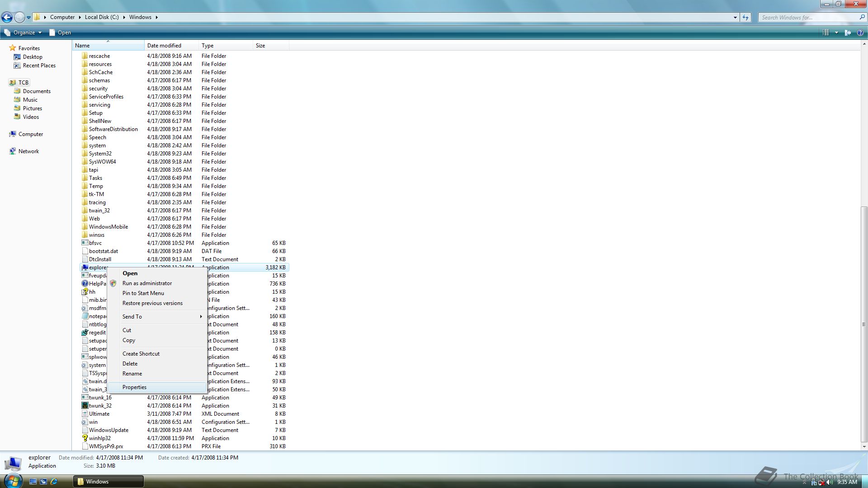The image size is (868, 488).
Task: Click the Open toolbar button
Action: click(x=60, y=33)
